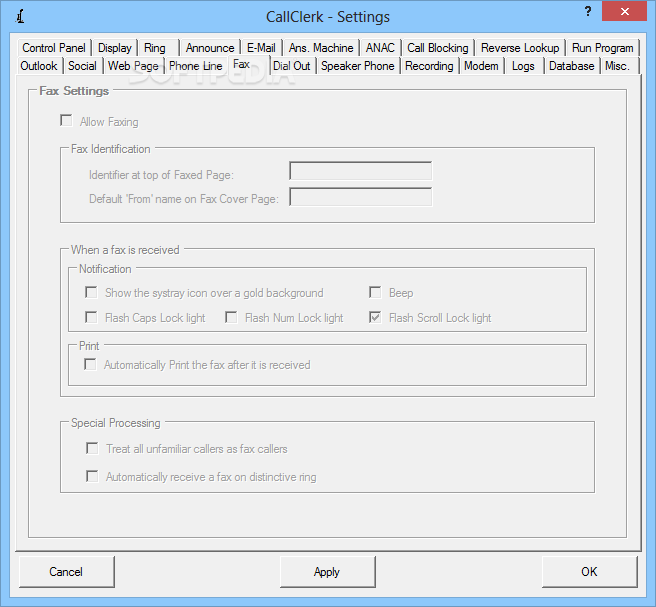
Task: Check treat unfamiliar callers as fax callers
Action: click(92, 448)
